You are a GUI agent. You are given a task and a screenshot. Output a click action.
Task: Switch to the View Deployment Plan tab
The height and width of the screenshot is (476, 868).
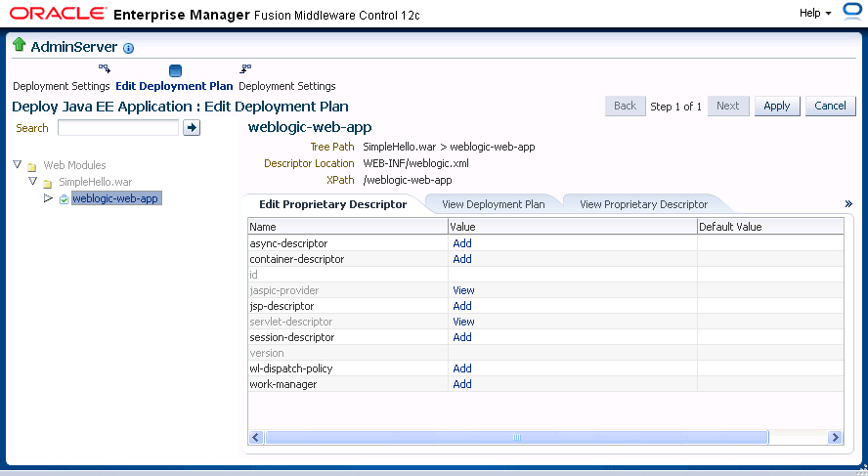click(x=494, y=204)
